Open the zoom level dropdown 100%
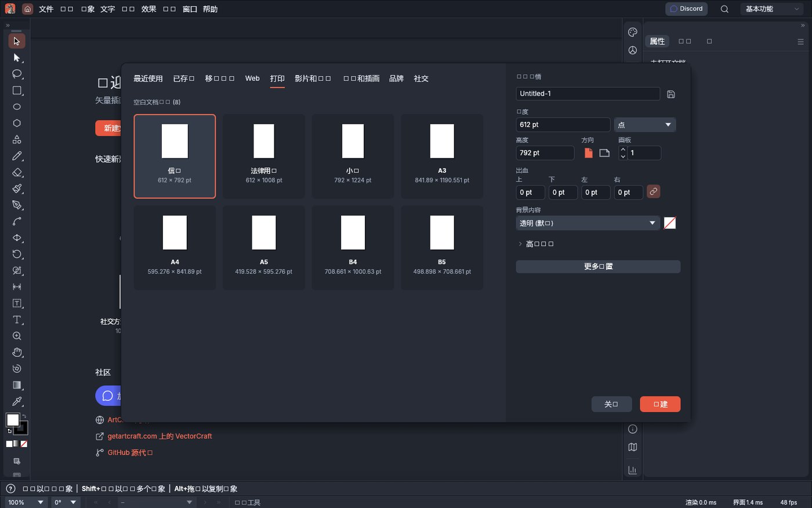The image size is (812, 508). coord(26,502)
